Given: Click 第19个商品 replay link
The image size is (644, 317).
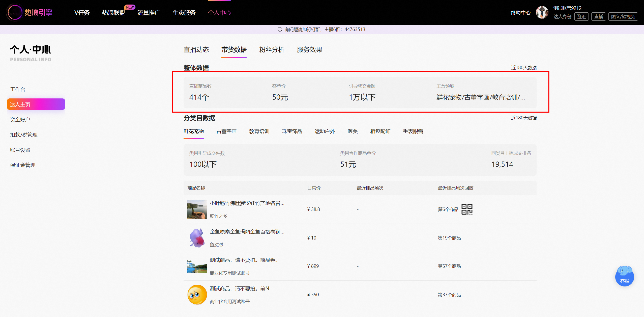Looking at the screenshot, I should pyautogui.click(x=449, y=238).
